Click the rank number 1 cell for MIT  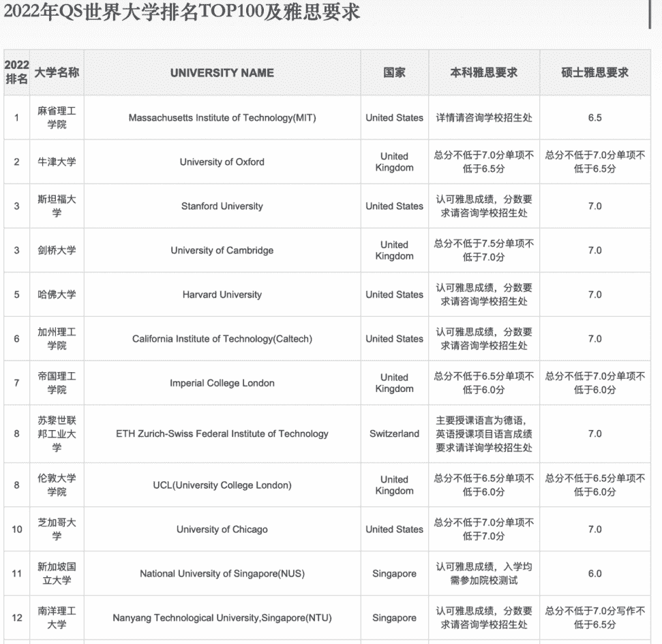[x=16, y=117]
